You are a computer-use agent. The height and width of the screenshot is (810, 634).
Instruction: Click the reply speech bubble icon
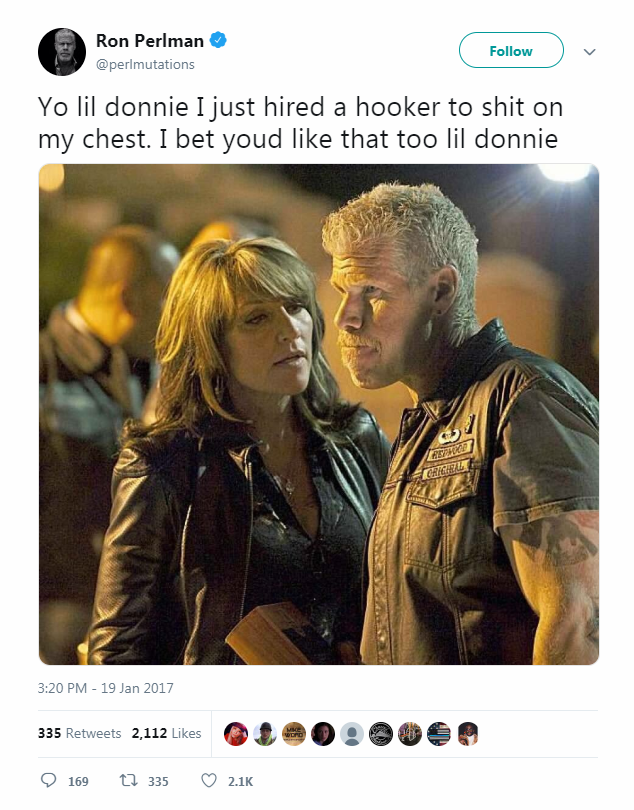(49, 780)
